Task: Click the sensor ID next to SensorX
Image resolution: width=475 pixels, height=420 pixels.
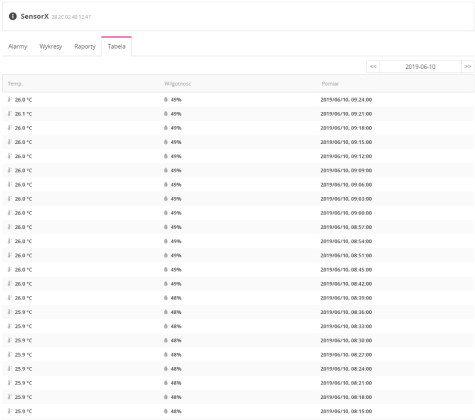Action: pos(71,17)
